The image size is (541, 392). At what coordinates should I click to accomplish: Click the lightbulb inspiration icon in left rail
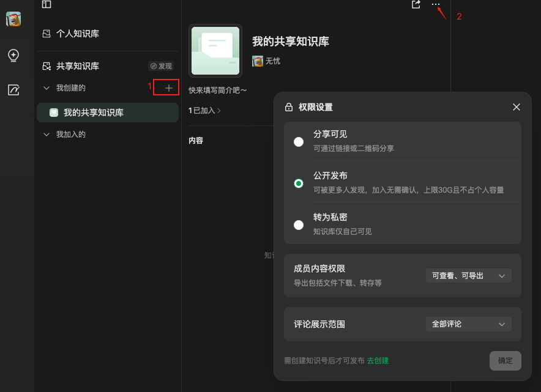tap(13, 56)
